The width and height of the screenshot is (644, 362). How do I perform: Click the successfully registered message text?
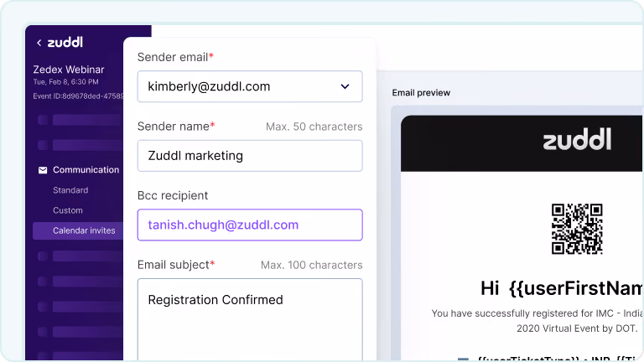537,321
